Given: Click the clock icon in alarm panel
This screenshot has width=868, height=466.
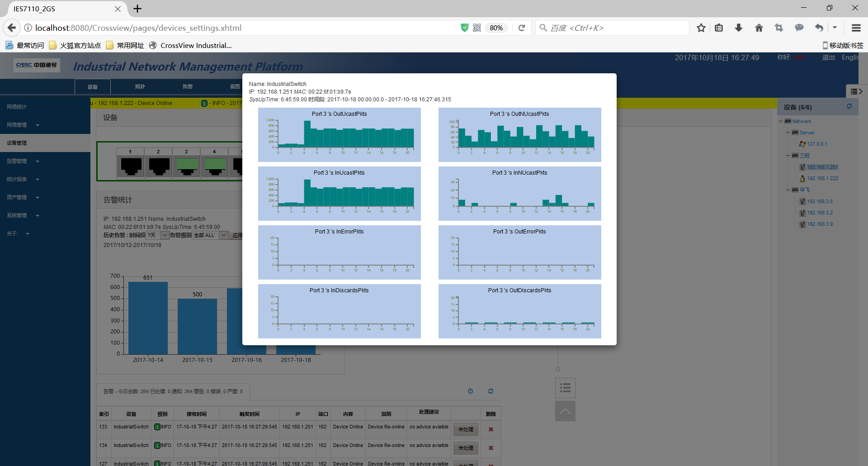Looking at the screenshot, I should tap(470, 391).
